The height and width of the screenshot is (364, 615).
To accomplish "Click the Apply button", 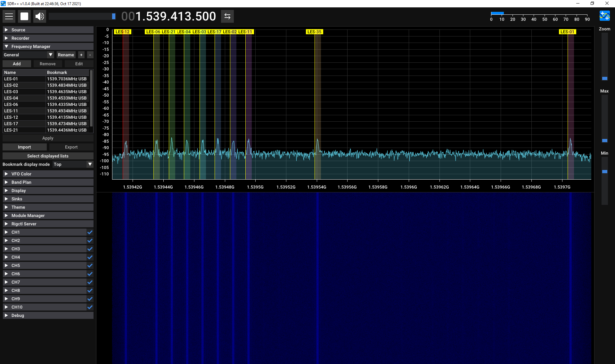I will point(48,138).
